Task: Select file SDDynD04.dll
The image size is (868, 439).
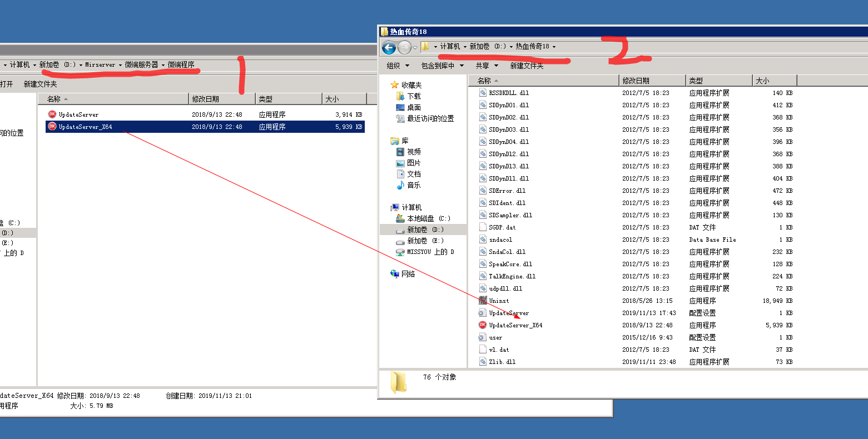Action: (509, 142)
